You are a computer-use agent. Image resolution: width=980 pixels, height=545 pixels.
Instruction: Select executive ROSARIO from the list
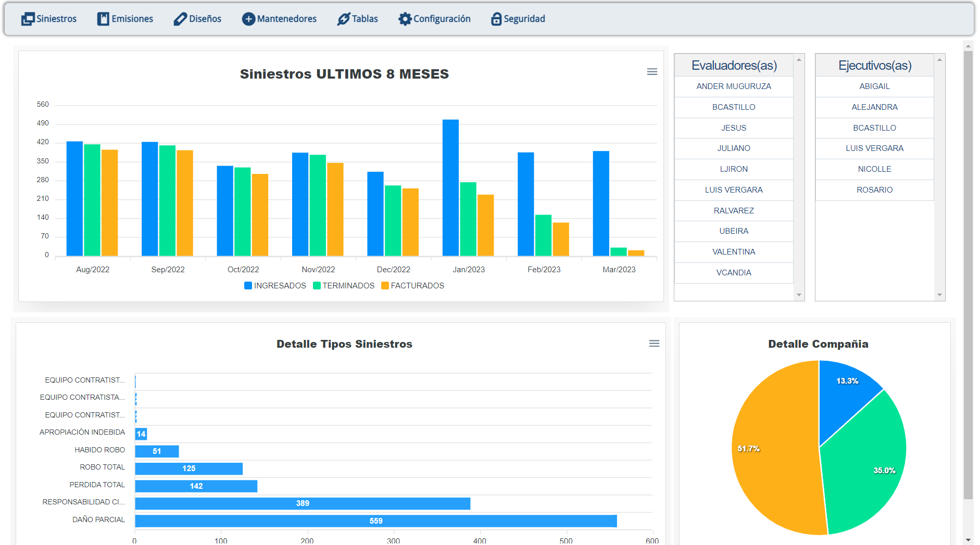click(x=874, y=190)
